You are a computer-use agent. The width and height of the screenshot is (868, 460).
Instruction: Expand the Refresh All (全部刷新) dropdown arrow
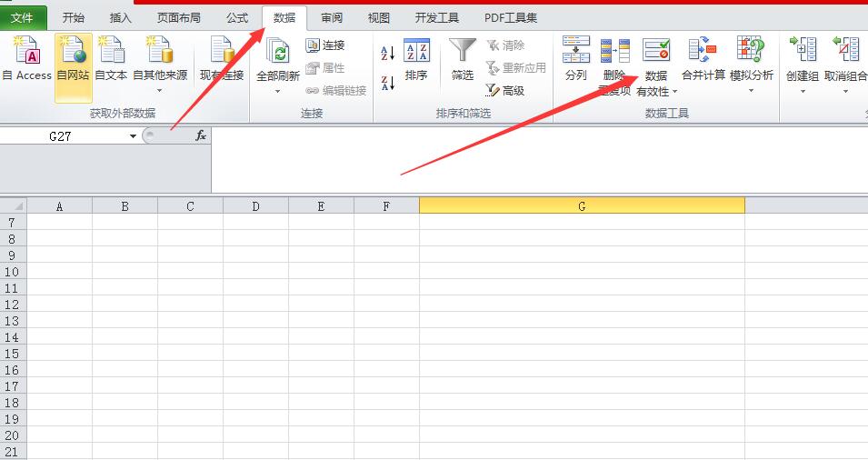278,91
